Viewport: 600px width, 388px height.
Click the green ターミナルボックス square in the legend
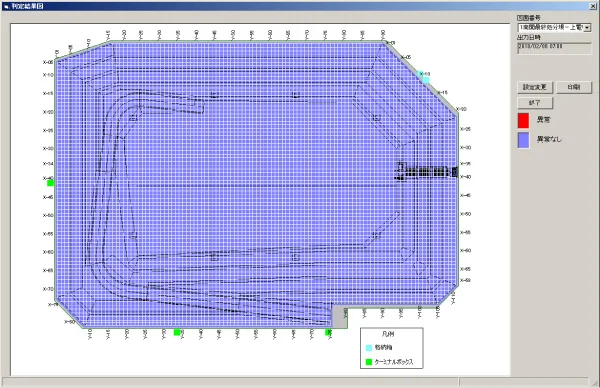point(369,362)
